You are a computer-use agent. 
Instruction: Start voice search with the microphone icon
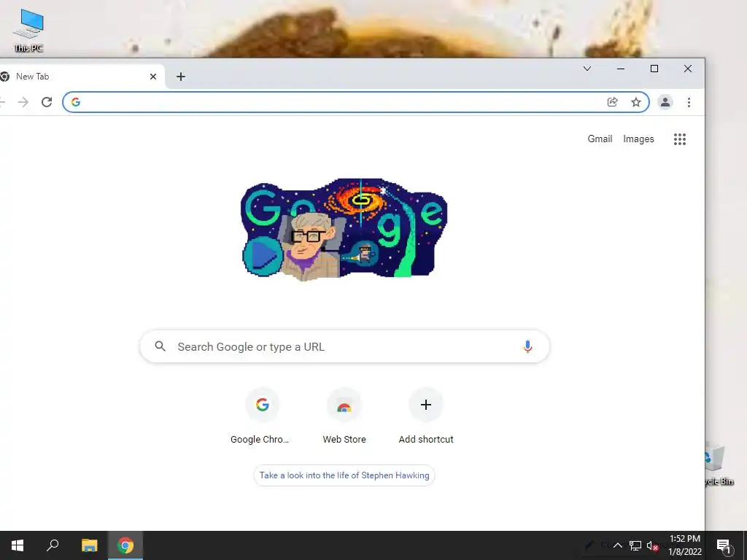click(527, 346)
